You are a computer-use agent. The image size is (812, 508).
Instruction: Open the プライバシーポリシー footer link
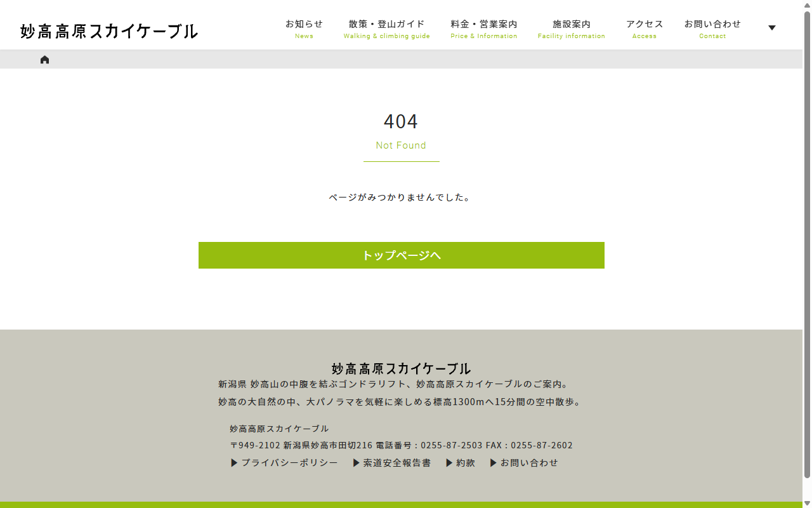(x=284, y=463)
